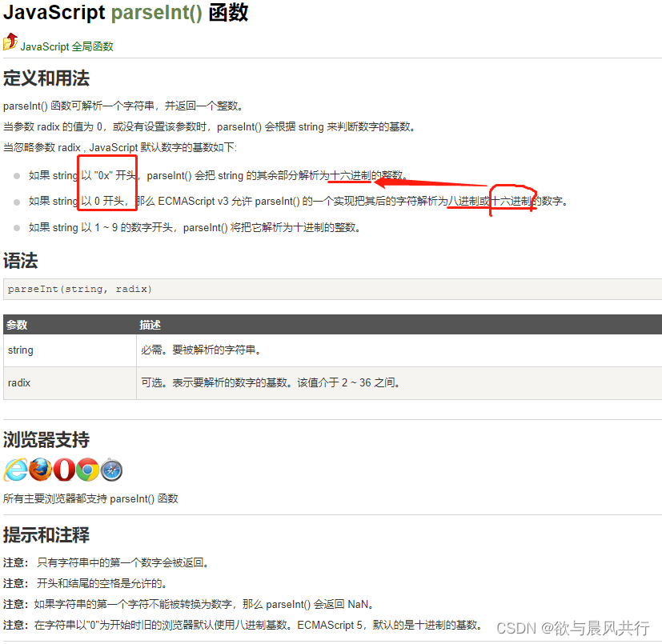The height and width of the screenshot is (644, 662).
Task: Click the Internet Explorer browser icon
Action: (17, 470)
